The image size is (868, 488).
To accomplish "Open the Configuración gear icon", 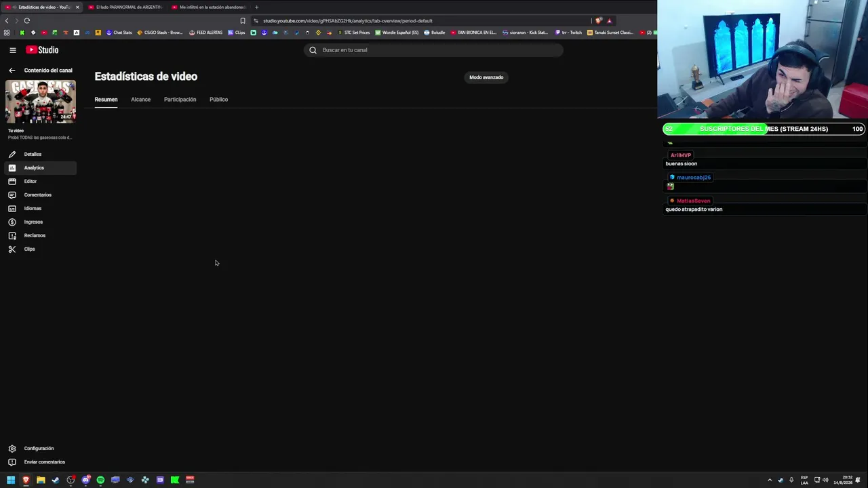I will coord(12,449).
